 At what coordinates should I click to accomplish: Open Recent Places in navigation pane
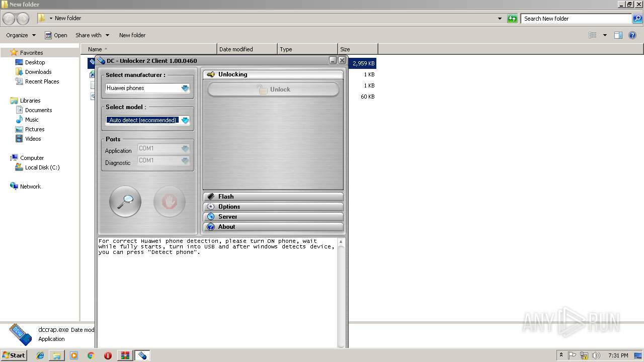42,81
